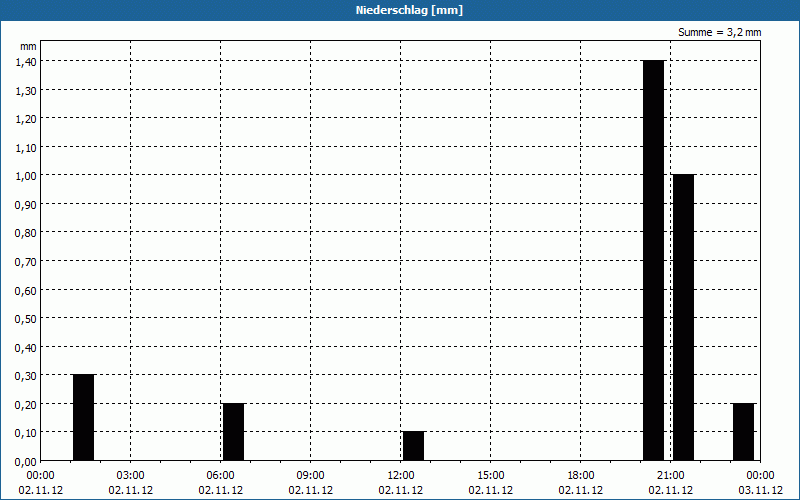Click the 0,70 value on the y-axis
This screenshot has height=500, width=800.
[x=26, y=261]
